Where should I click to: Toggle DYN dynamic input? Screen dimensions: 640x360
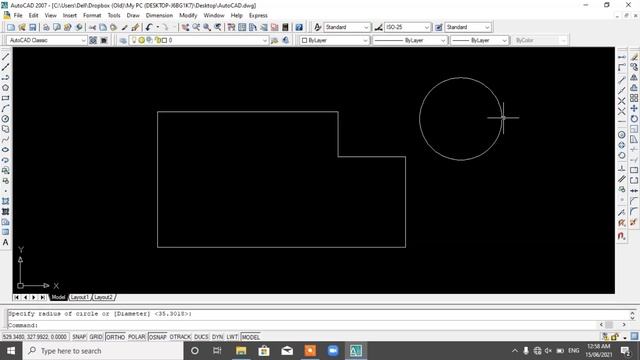click(217, 337)
